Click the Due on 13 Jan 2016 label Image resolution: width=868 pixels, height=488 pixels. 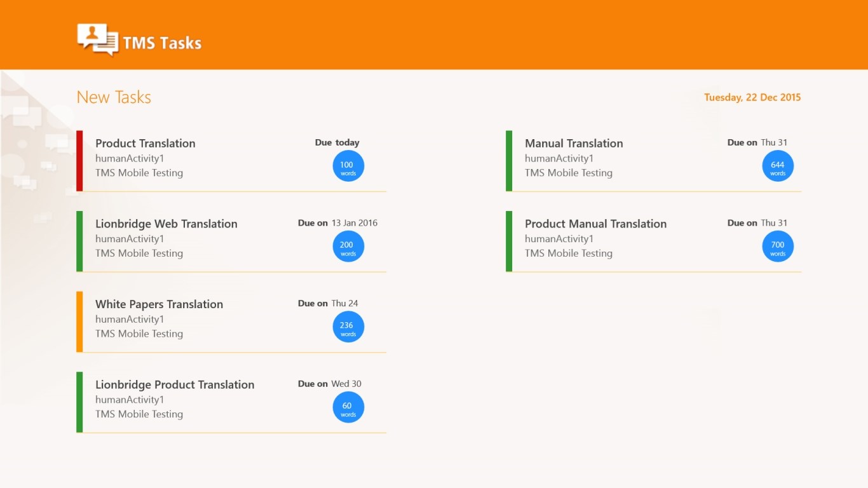point(337,223)
